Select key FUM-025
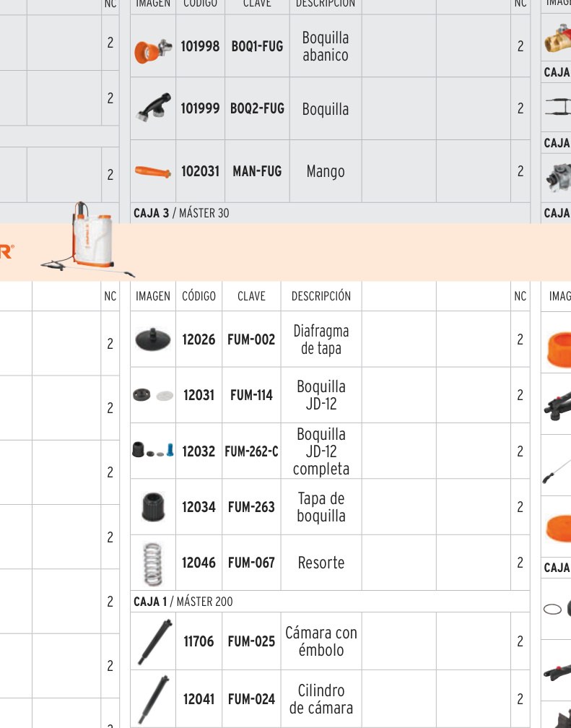This screenshot has height=728, width=571. (x=251, y=641)
